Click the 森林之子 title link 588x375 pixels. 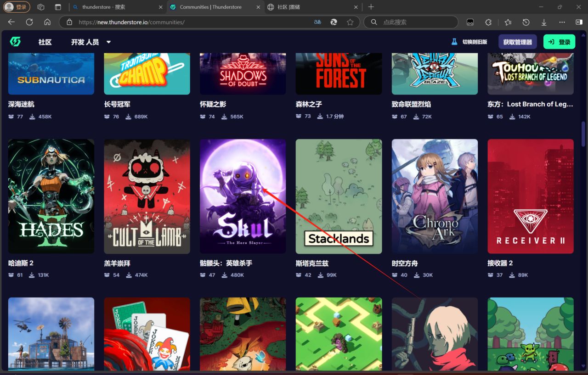(x=309, y=104)
